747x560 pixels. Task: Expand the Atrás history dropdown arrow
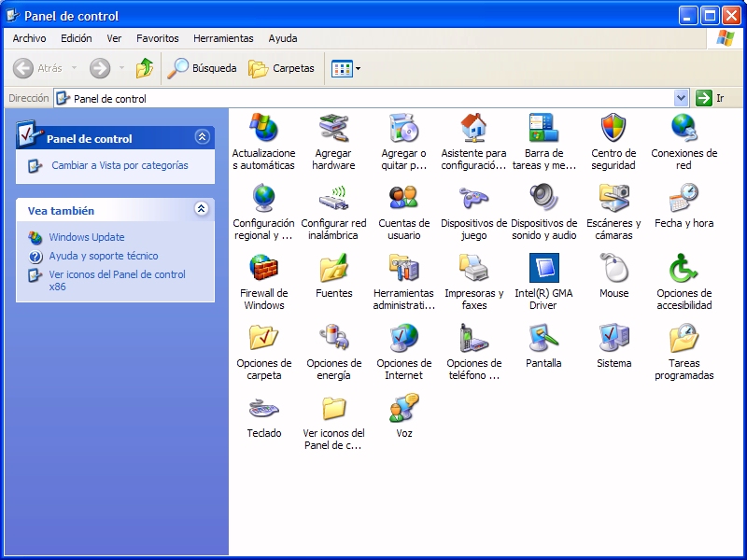(75, 68)
